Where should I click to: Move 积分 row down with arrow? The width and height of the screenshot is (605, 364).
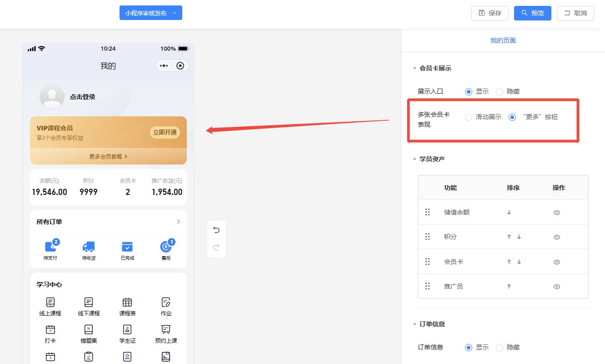click(x=519, y=237)
